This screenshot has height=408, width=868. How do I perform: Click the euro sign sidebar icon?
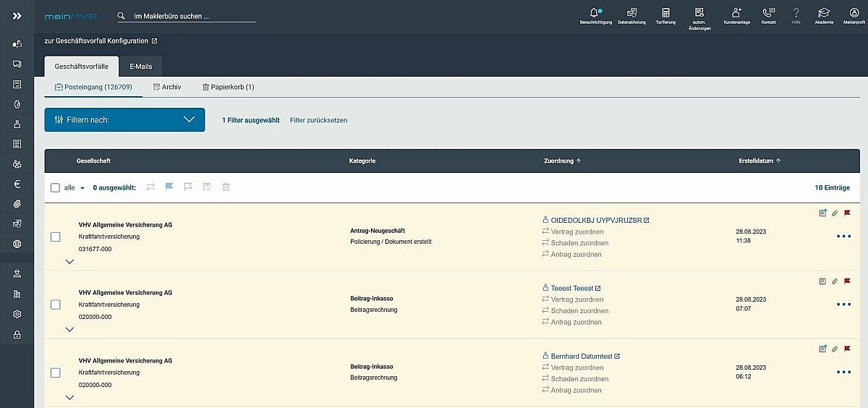(x=17, y=184)
